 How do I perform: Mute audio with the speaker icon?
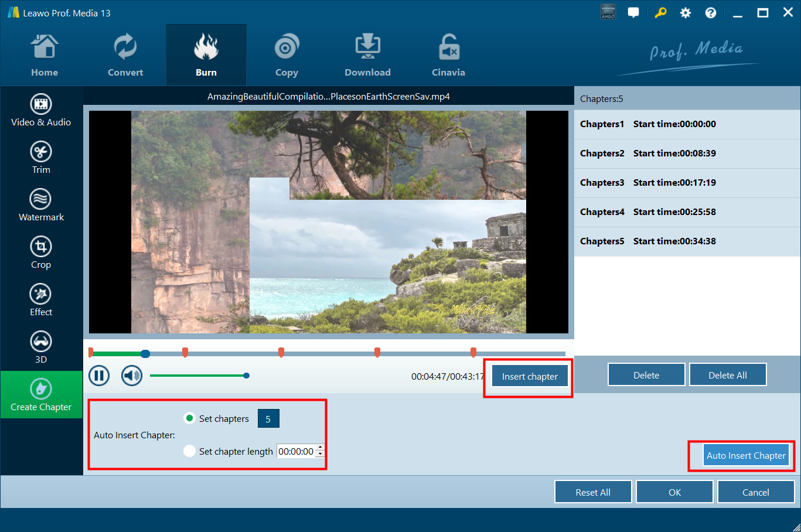coord(132,375)
